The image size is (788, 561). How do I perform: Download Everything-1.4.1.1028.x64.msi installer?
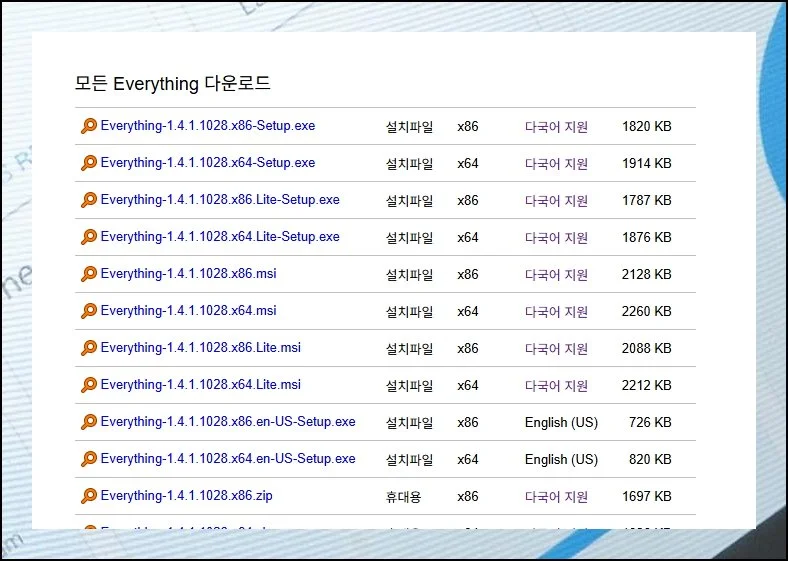[188, 311]
